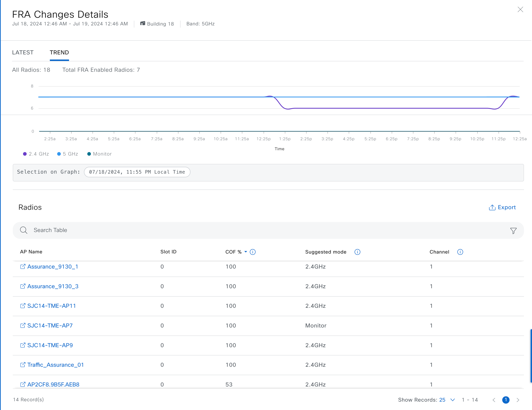Click the Building 18 site icon
Image resolution: width=532 pixels, height=410 pixels.
pyautogui.click(x=143, y=24)
